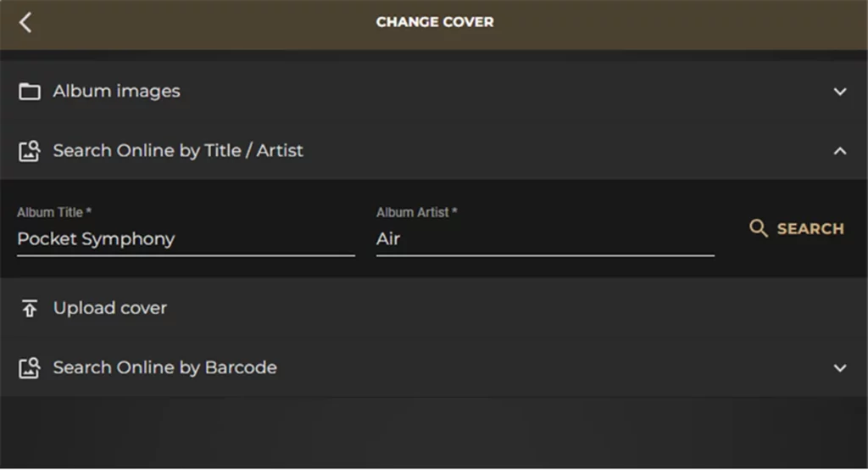Screen dimensions: 868x470
Task: Click the magnifying glass search icon
Action: [759, 228]
